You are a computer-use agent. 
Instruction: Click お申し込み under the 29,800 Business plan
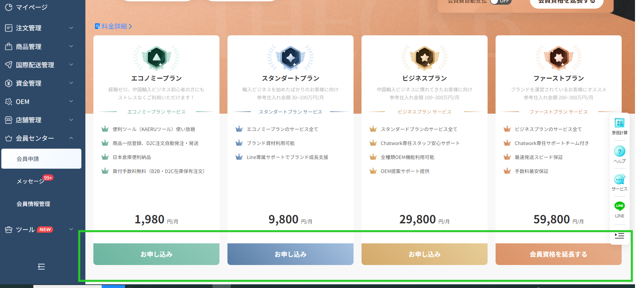[424, 254]
